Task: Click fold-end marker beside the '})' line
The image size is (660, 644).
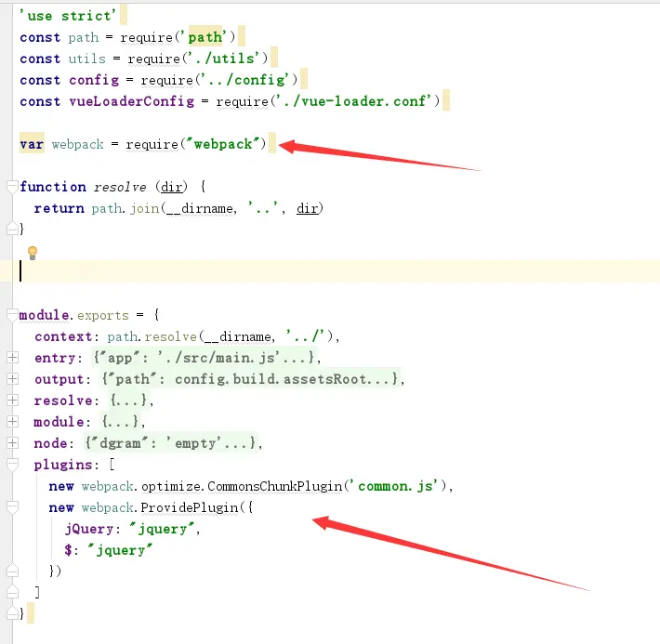Action: point(13,571)
